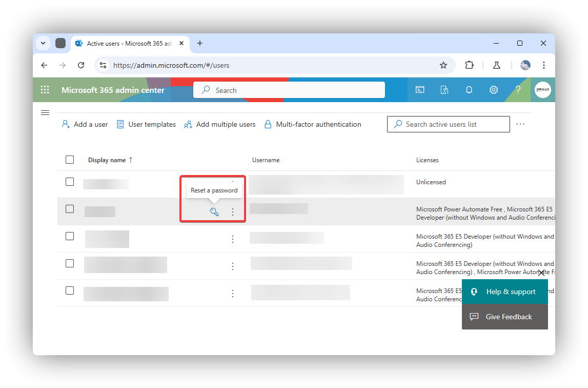View site information icon in address bar
This screenshot has height=388, width=588.
tap(103, 65)
